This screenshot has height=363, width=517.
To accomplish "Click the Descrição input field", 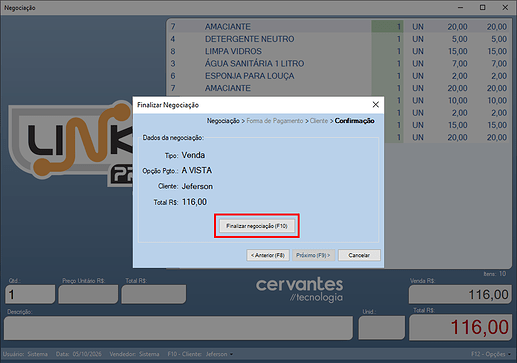I will point(178,328).
